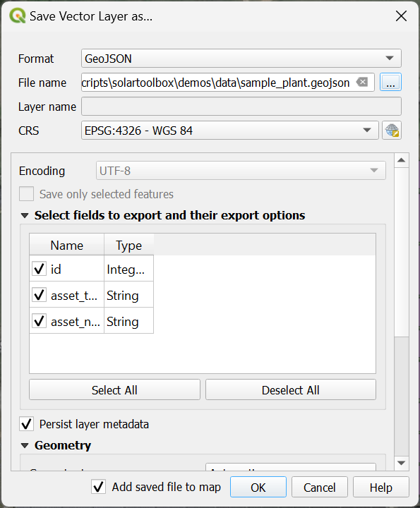This screenshot has width=420, height=508.
Task: Close the Save Vector Layer dialog
Action: tap(401, 16)
